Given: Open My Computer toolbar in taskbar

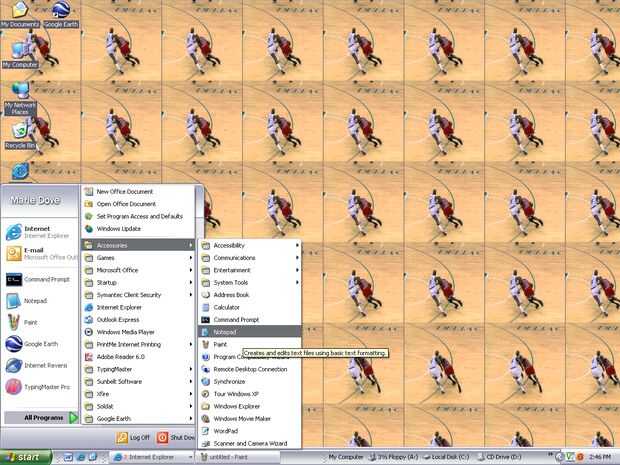Looking at the screenshot, I should click(345, 457).
